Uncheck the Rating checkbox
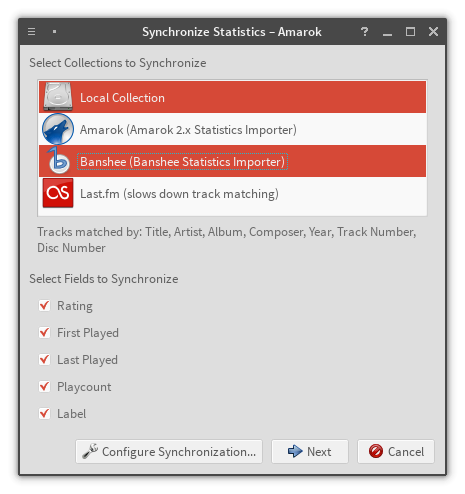The height and width of the screenshot is (494, 465). (x=44, y=305)
